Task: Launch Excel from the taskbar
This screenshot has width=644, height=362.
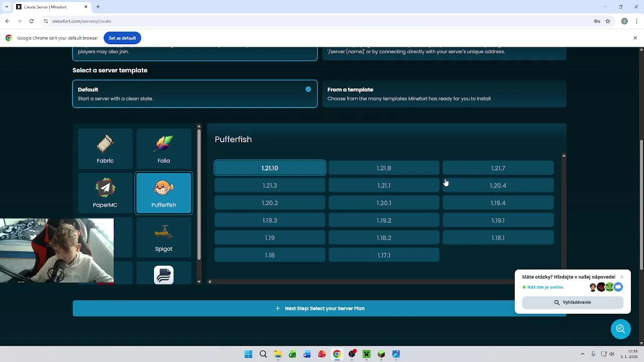Action: (x=292, y=354)
